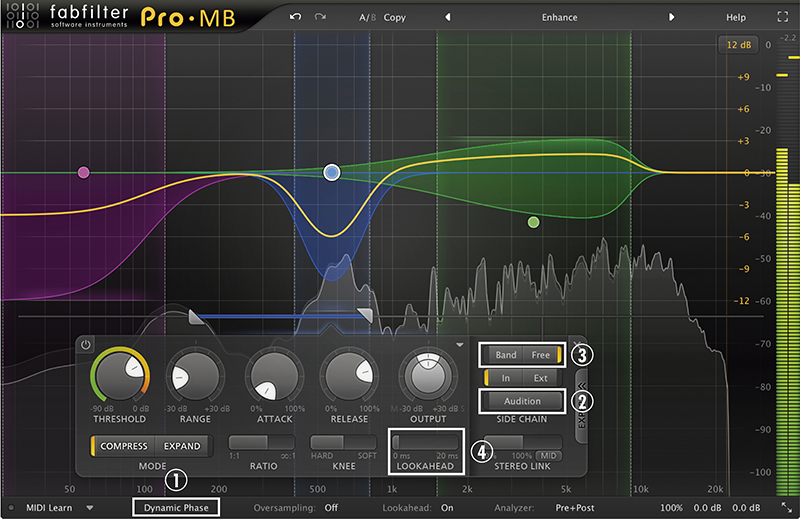This screenshot has width=800, height=519.
Task: Select In side chain source
Action: (x=505, y=378)
